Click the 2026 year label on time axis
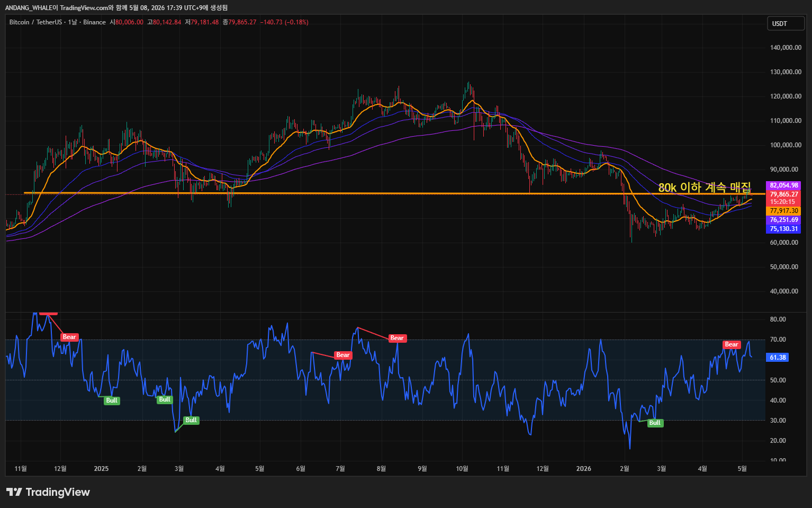The height and width of the screenshot is (508, 812). pos(583,469)
